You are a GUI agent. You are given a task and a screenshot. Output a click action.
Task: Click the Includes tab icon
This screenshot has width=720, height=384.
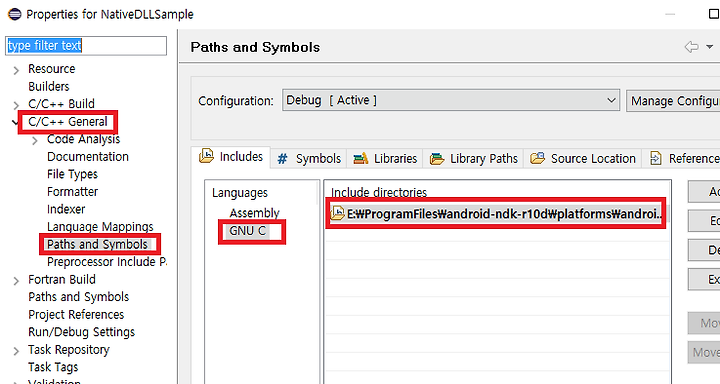click(x=207, y=156)
